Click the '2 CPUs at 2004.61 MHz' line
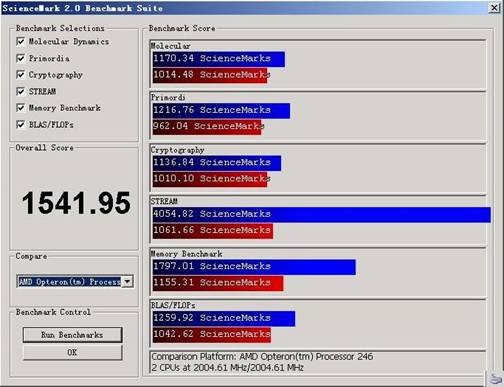 (x=227, y=368)
